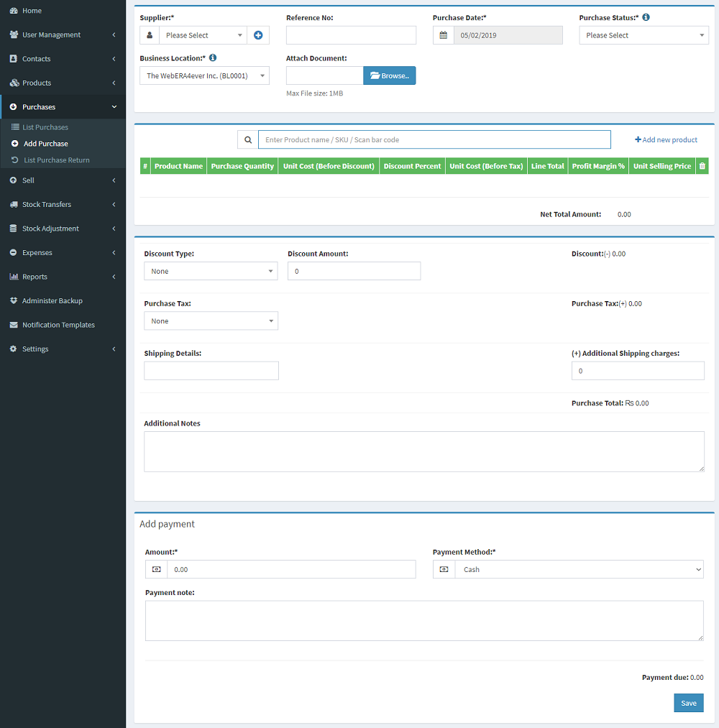Go to Notification Templates page
The height and width of the screenshot is (728, 719).
(x=58, y=325)
